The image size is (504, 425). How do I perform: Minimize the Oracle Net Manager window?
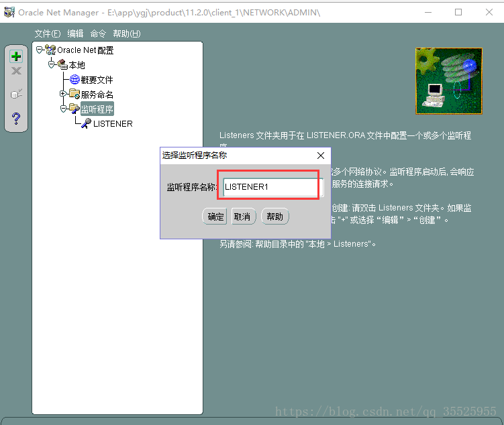428,12
